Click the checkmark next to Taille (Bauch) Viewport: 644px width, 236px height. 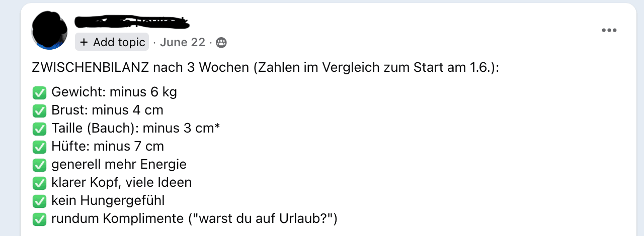coord(39,129)
